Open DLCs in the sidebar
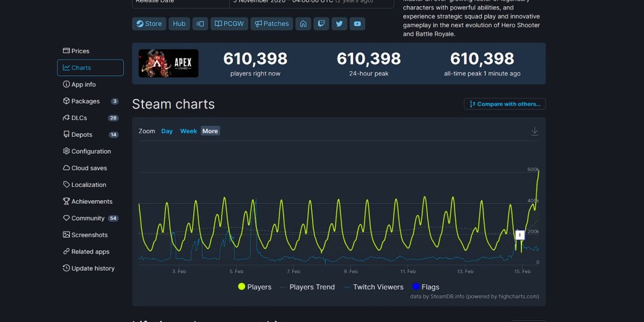This screenshot has height=322, width=644. (x=90, y=118)
